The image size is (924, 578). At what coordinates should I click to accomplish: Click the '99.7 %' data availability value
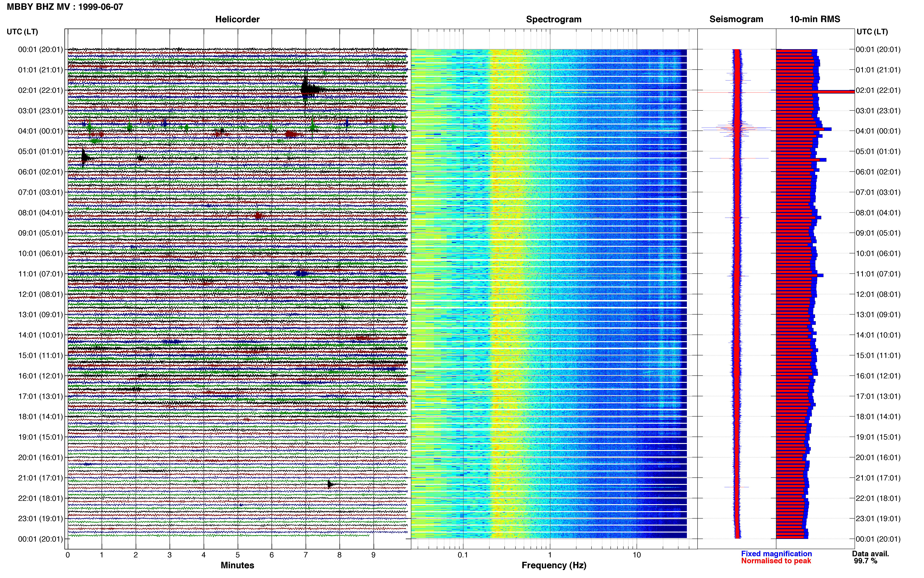tap(865, 561)
